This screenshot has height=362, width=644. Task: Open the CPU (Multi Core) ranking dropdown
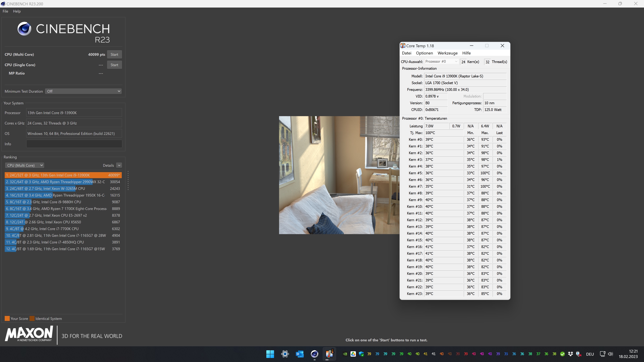coord(25,165)
